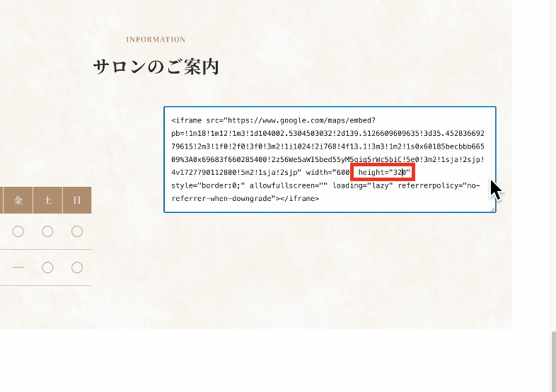Click the circle under 金 in the first row
Screen dimensions: 556x392
pos(18,231)
